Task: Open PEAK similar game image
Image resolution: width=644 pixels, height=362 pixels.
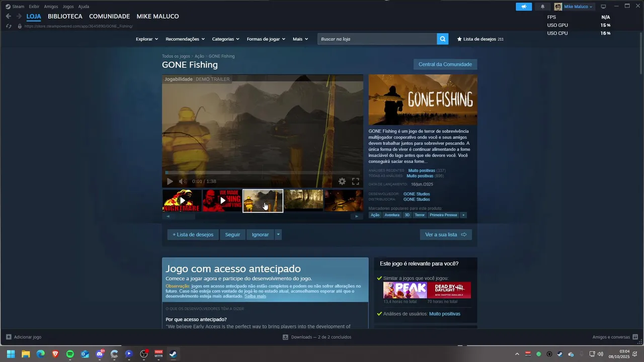Action: [405, 290]
